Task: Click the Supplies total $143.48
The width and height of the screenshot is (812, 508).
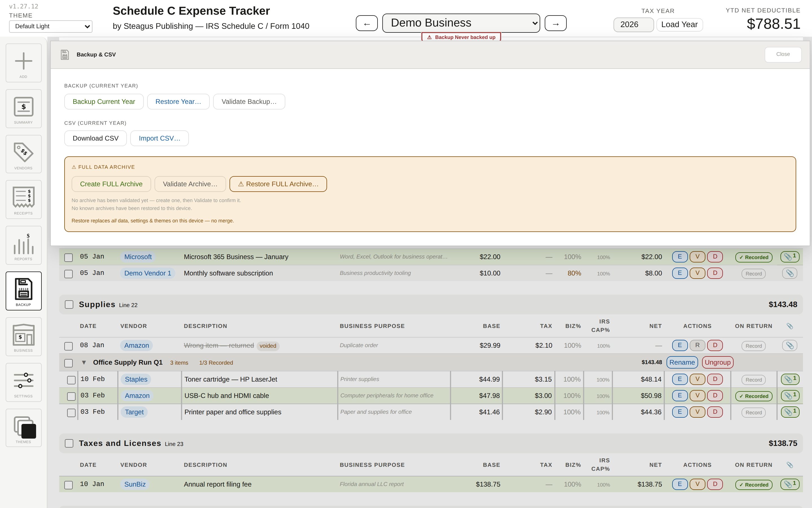Action: 783,305
